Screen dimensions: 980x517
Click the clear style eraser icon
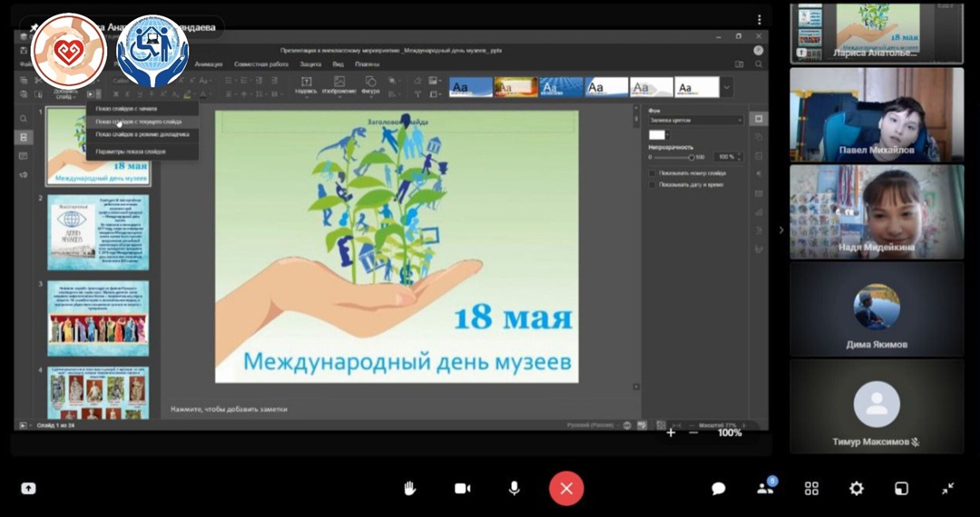[x=417, y=81]
